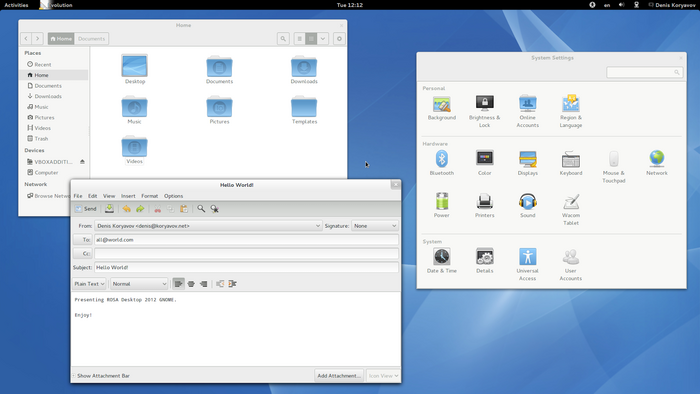This screenshot has height=394, width=700.
Task: Open the Format menu in the composer
Action: pos(150,196)
